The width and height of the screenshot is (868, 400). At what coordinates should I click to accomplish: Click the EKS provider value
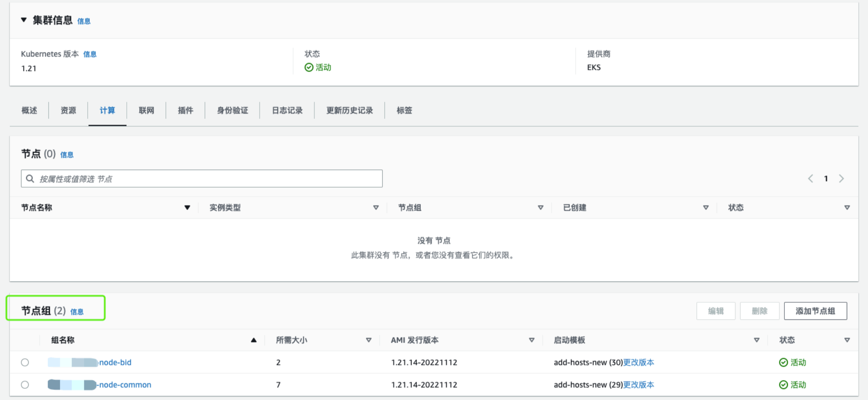[x=594, y=67]
